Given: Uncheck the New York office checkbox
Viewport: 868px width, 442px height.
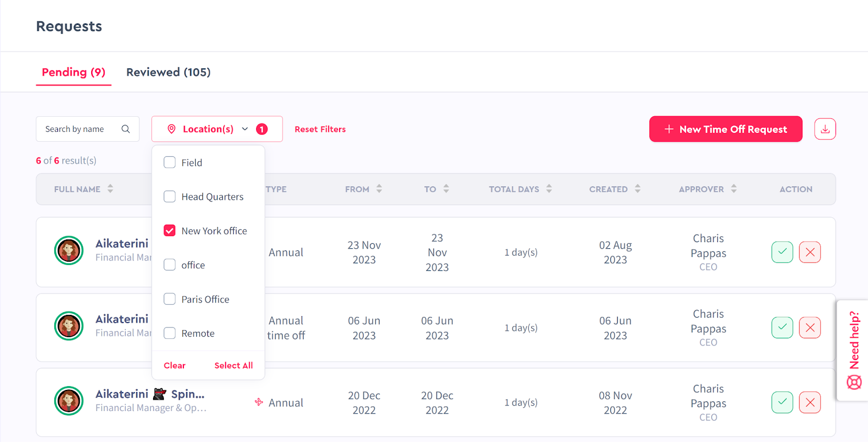Looking at the screenshot, I should (170, 231).
